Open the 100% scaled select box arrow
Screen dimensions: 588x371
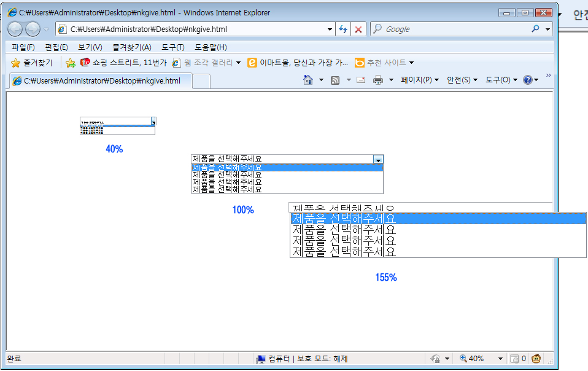pos(378,159)
